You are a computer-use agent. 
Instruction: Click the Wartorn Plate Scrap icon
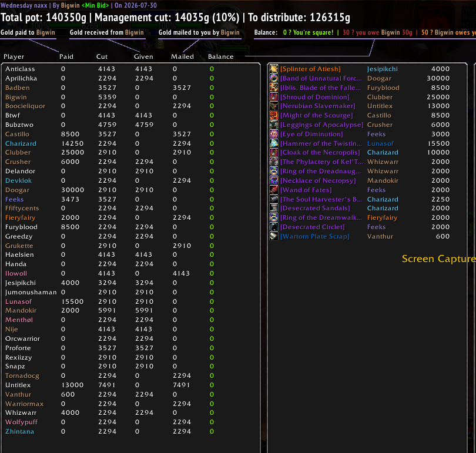point(274,236)
